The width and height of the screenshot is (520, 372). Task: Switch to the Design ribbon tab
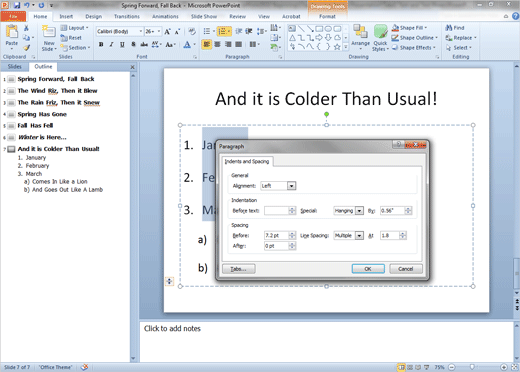tap(94, 16)
